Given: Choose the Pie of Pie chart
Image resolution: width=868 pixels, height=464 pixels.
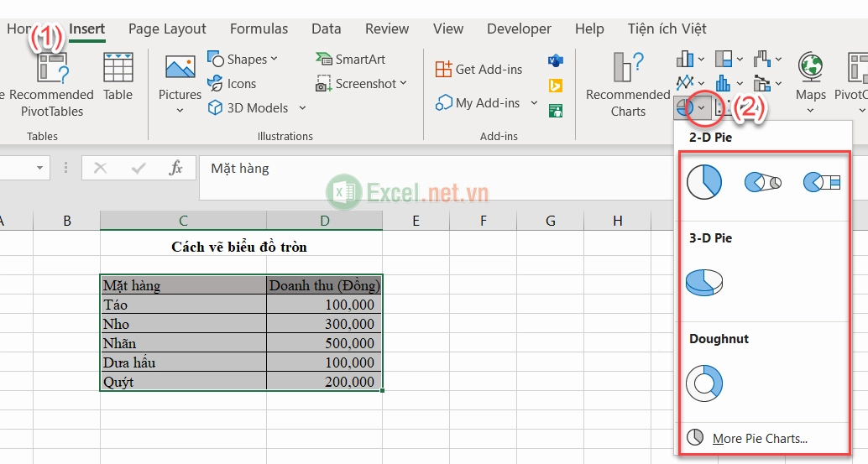Looking at the screenshot, I should 763,182.
